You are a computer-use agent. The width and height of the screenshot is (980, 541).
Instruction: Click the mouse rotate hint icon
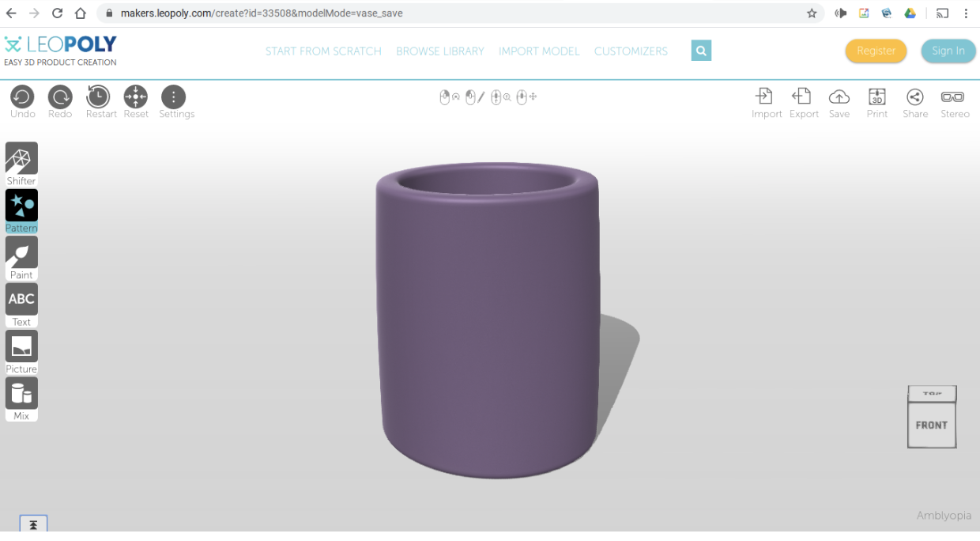point(449,97)
